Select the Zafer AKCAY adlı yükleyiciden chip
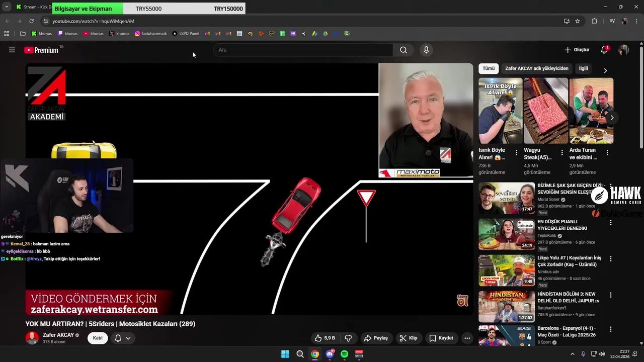 click(x=537, y=68)
